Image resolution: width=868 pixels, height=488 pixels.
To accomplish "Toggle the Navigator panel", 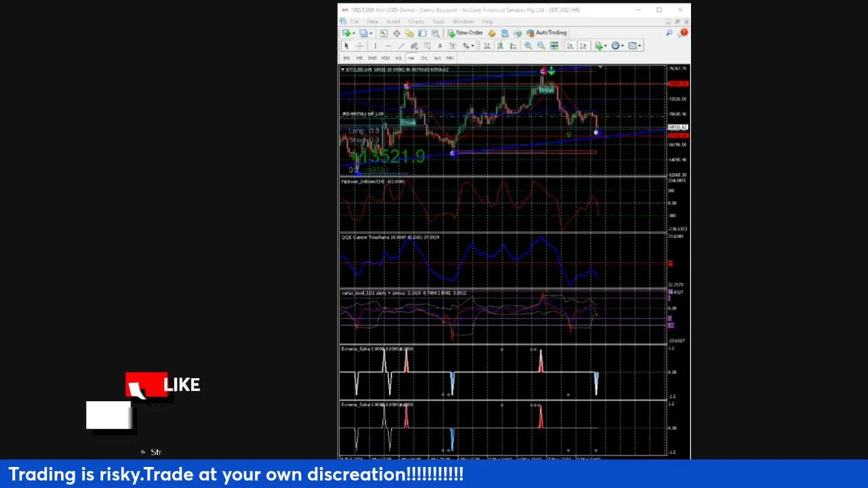I will coord(410,33).
